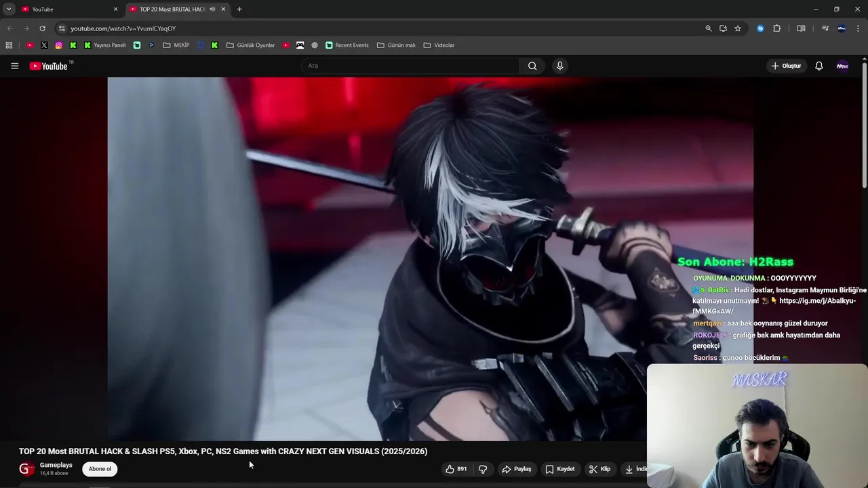Click the Gameplays channel avatar
Screen dimensions: 868x488
[26, 469]
